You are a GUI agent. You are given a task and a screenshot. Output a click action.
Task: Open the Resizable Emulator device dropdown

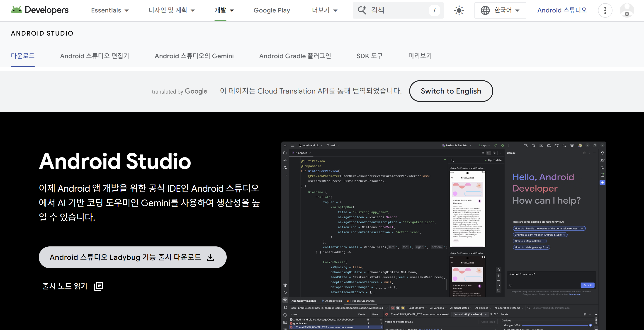point(457,145)
